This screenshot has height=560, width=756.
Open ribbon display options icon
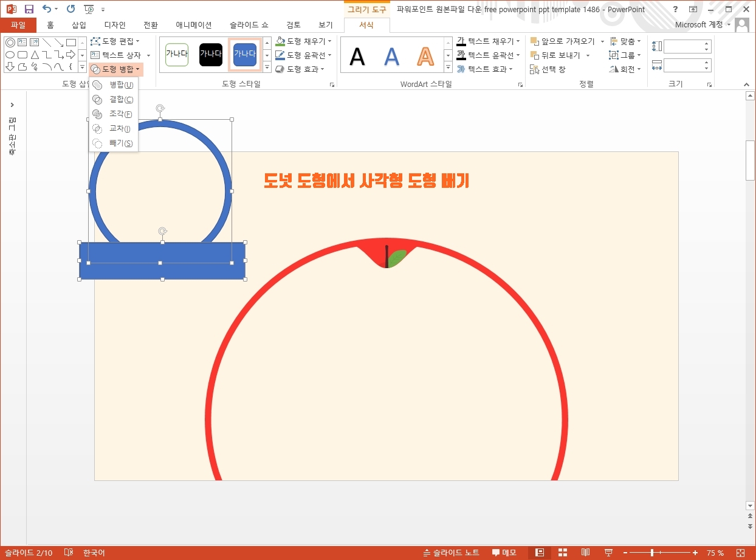(x=693, y=9)
